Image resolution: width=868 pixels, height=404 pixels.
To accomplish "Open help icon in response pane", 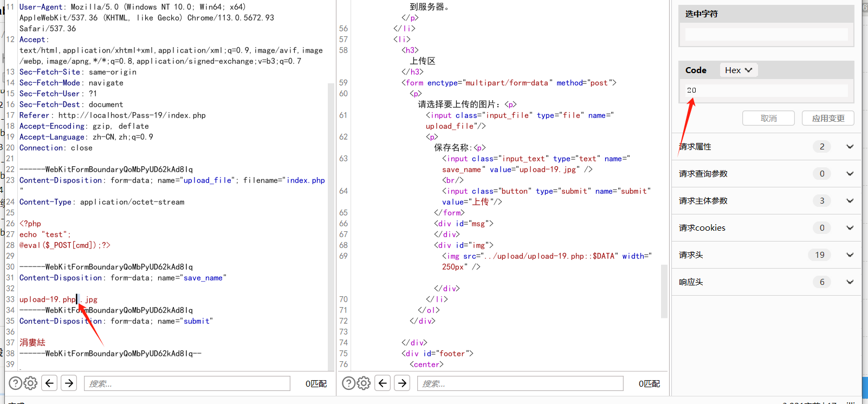I will pos(349,383).
